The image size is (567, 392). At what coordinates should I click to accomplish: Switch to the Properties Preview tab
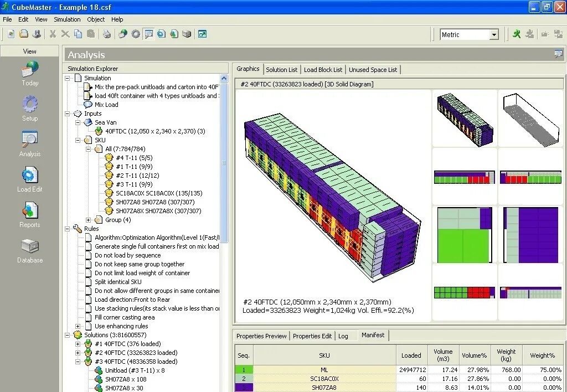coord(261,336)
